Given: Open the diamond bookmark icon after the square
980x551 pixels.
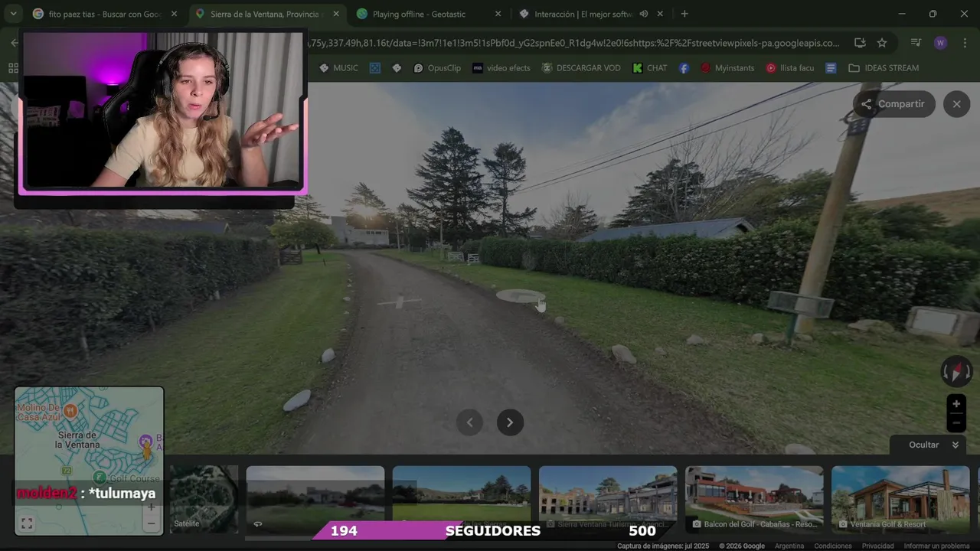Looking at the screenshot, I should pos(397,68).
